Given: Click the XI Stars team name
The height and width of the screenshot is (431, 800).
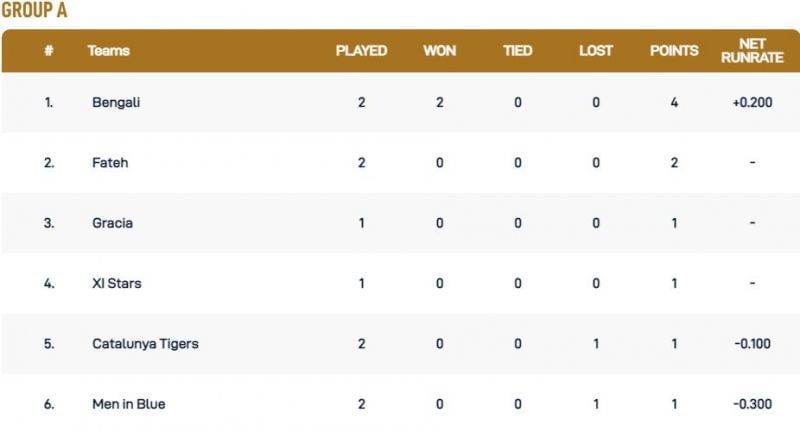Looking at the screenshot, I should tap(117, 283).
